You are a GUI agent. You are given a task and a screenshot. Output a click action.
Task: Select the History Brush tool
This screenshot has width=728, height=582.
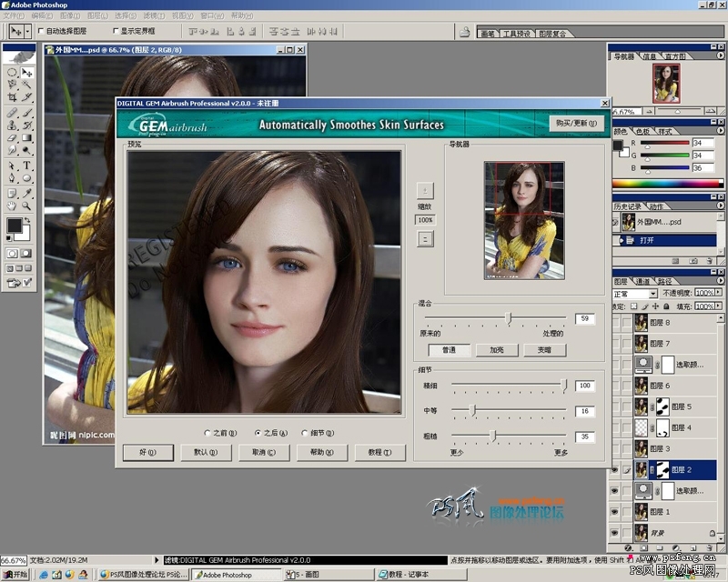27,125
